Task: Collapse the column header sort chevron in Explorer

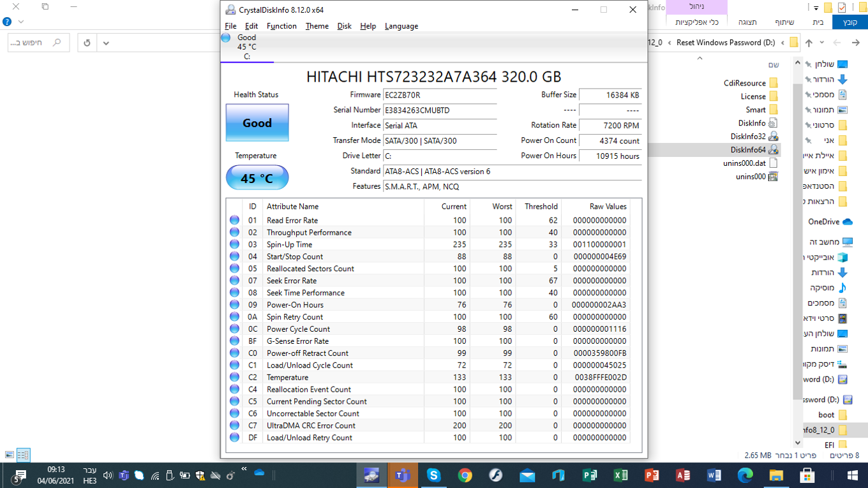Action: (700, 58)
